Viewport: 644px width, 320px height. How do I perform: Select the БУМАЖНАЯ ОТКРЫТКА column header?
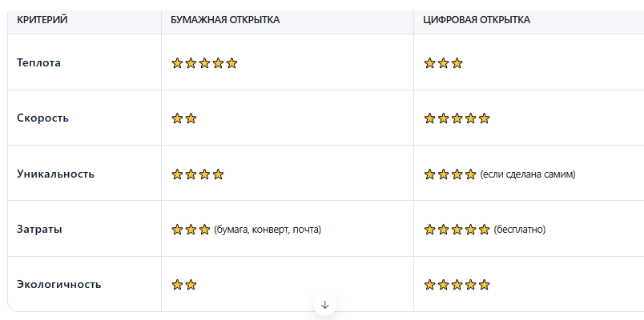pyautogui.click(x=226, y=20)
